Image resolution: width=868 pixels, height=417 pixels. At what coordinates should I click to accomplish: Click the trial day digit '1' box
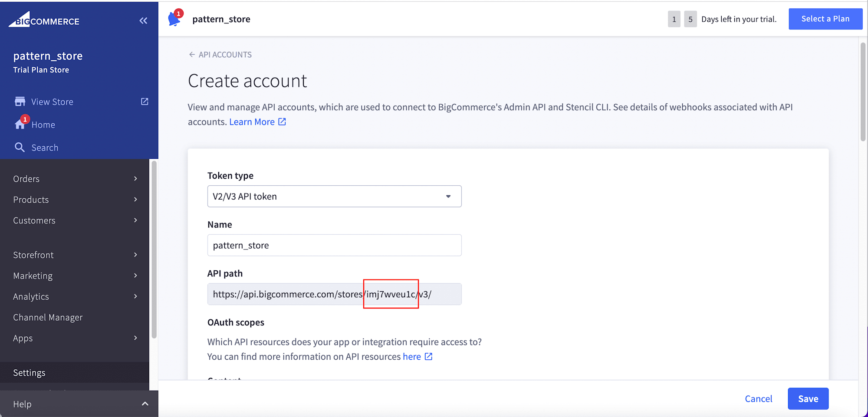pos(674,19)
